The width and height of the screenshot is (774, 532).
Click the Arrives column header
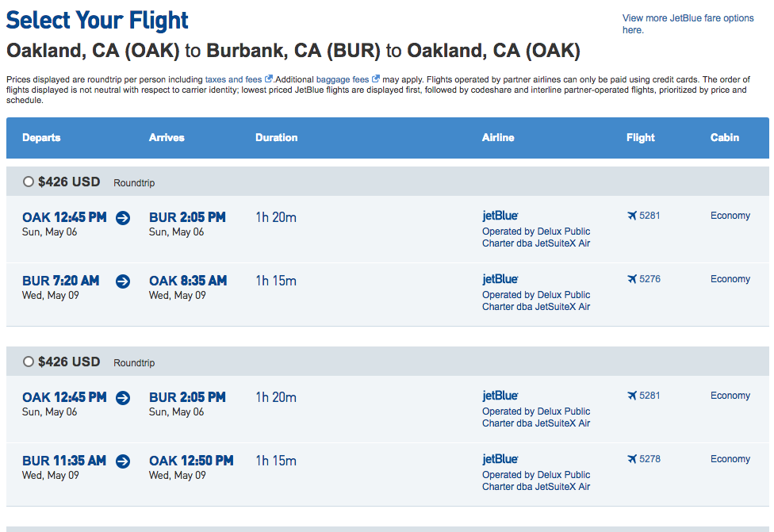tap(167, 137)
